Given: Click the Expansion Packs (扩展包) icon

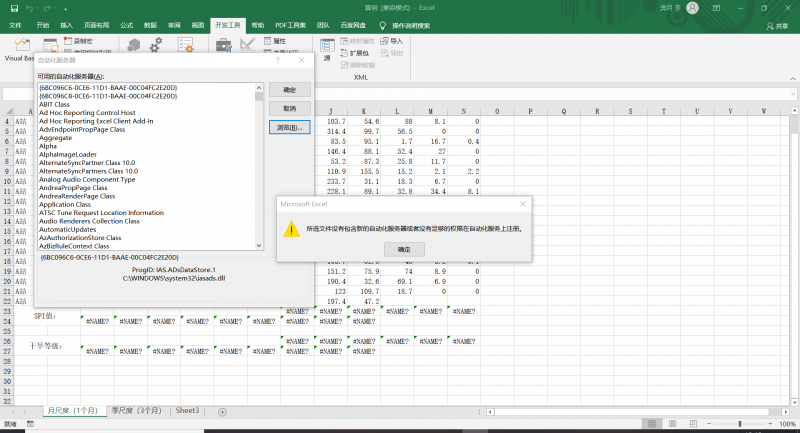Looking at the screenshot, I should pyautogui.click(x=344, y=52).
